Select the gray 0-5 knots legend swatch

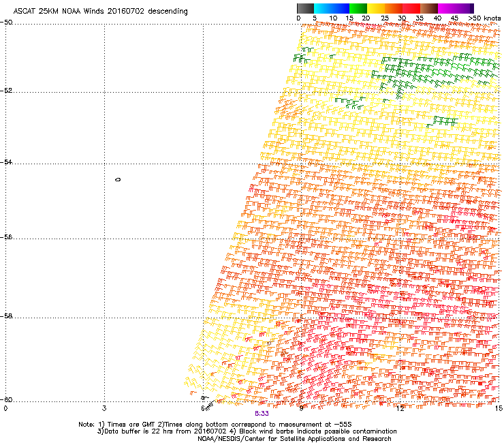pos(305,8)
